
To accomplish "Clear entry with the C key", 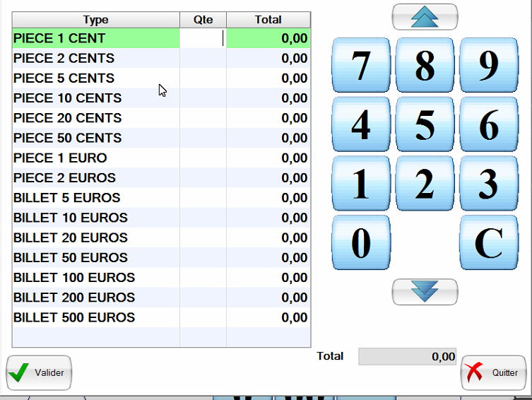I will [488, 243].
